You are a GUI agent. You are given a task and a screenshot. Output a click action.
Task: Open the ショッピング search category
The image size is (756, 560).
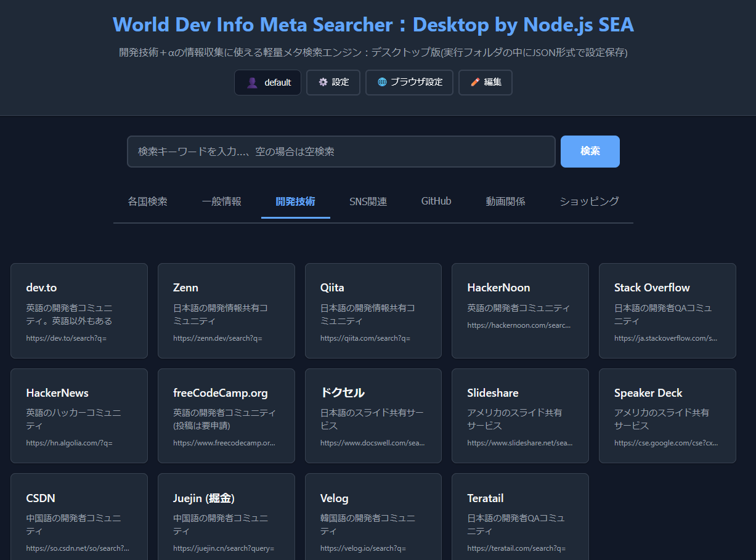[588, 201]
